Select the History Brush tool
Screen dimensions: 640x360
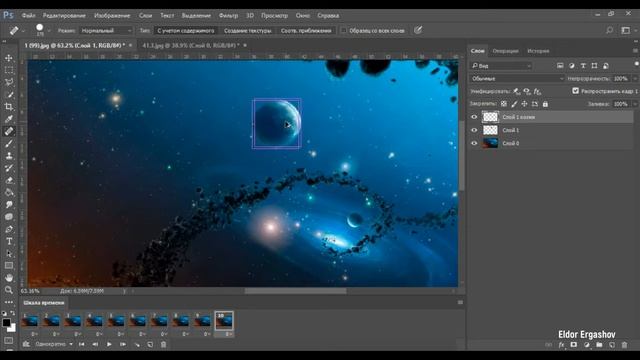9,168
